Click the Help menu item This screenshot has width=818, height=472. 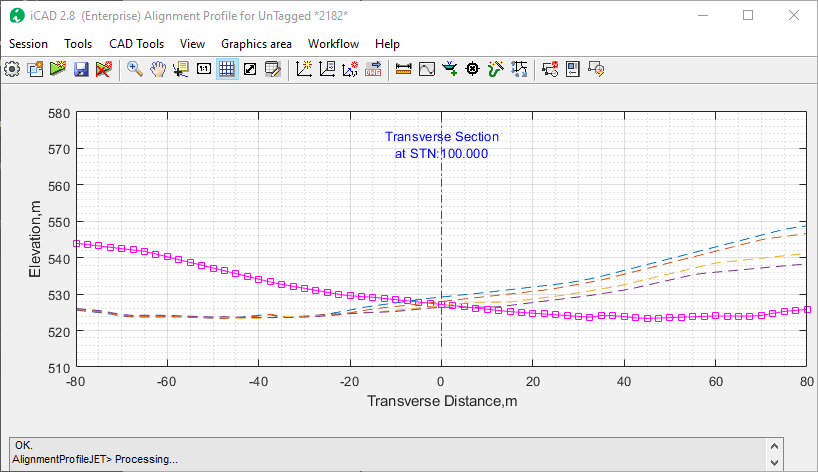387,44
